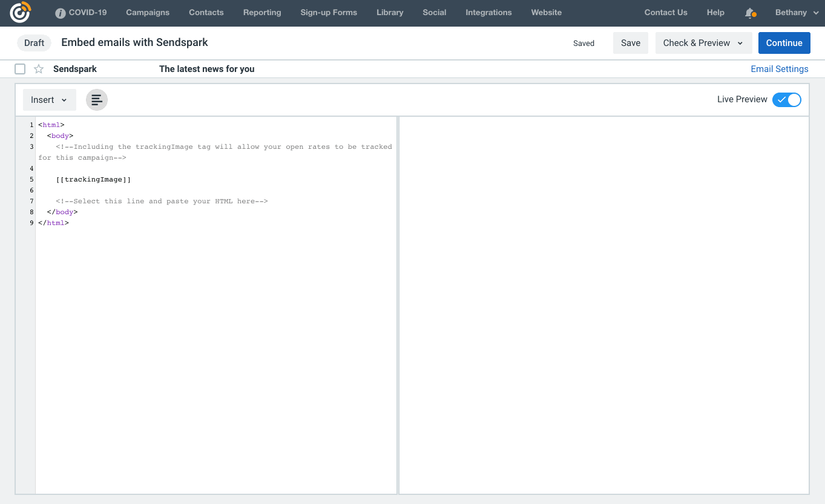Open the Library menu

[x=390, y=12]
